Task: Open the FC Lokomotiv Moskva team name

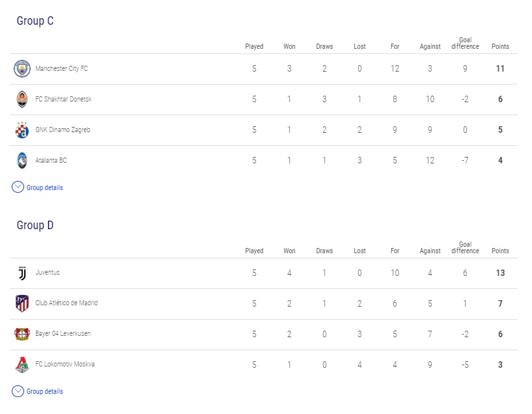Action: click(65, 364)
